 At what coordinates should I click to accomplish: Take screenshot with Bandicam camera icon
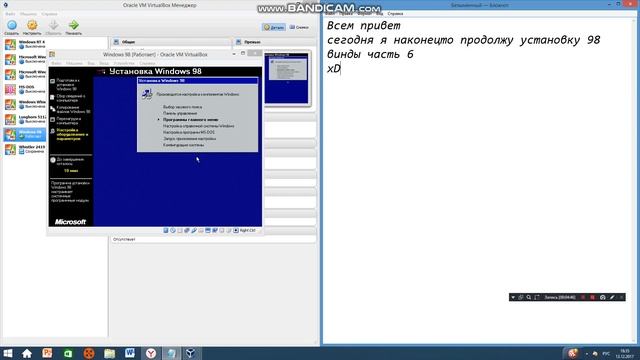tap(602, 298)
